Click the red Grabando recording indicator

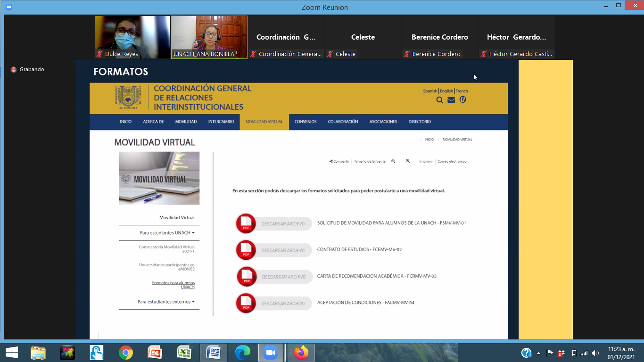(14, 69)
